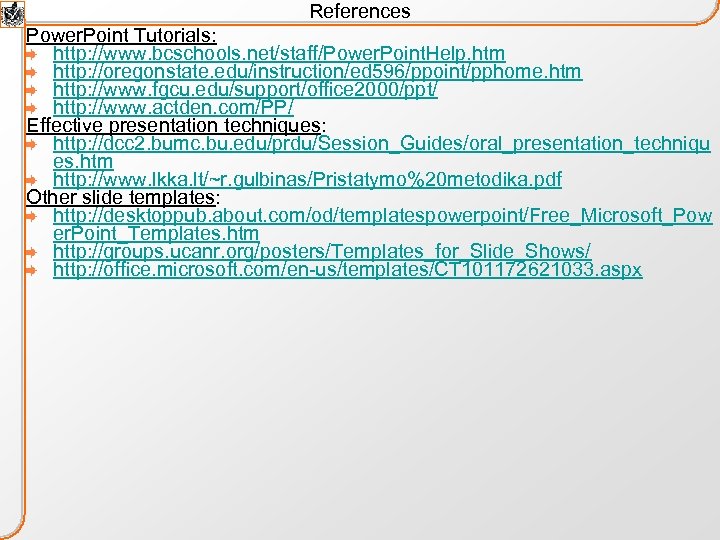Open the desktoppub.about.com templates link
The image size is (720, 540).
383,224
